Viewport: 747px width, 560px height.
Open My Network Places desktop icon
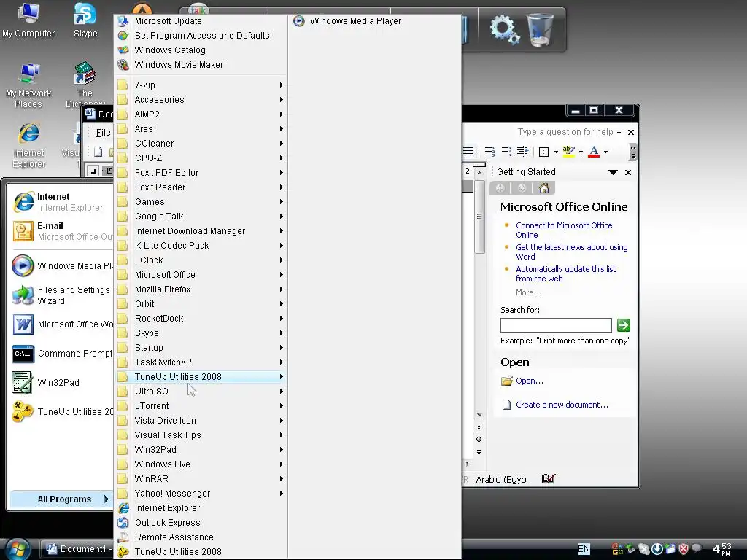28,86
